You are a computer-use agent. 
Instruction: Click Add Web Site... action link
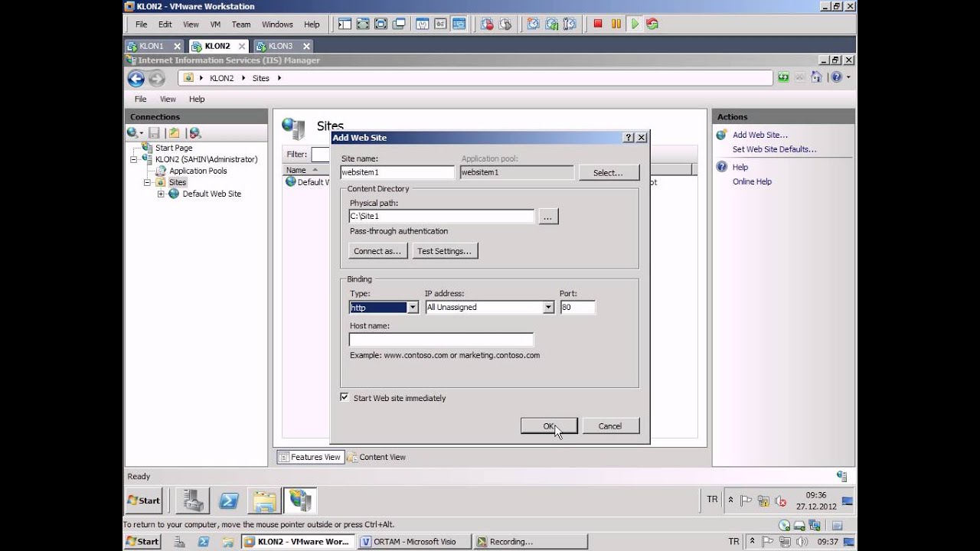click(760, 135)
